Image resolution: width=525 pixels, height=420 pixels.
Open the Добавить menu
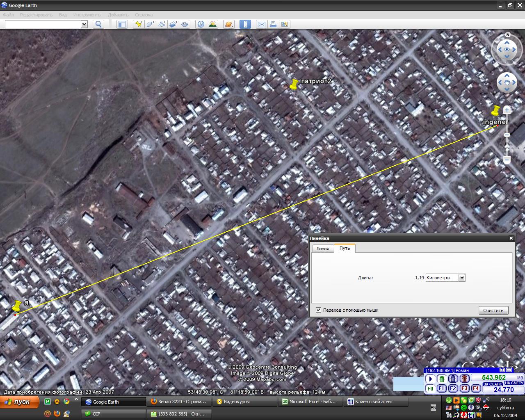tap(118, 15)
